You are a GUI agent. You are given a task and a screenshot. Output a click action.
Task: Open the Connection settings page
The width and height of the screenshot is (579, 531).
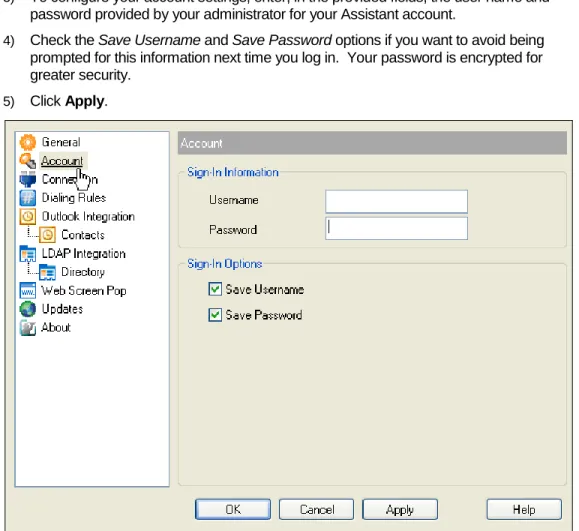point(69,179)
